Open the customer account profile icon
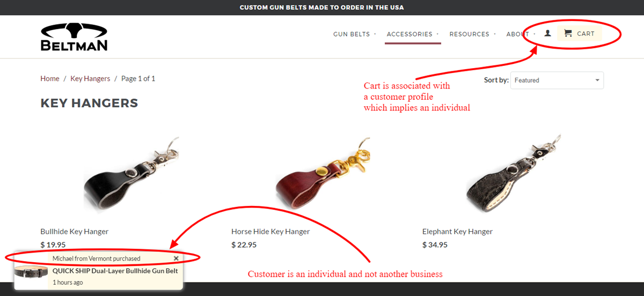This screenshot has width=644, height=296. (547, 33)
